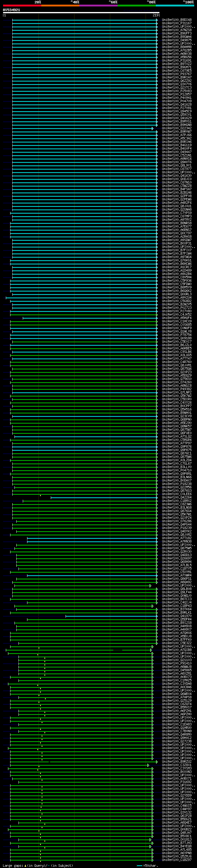Select hit UniRef100_Q9P8M1
Screen dimensions: 197x868
tap(176, 474)
